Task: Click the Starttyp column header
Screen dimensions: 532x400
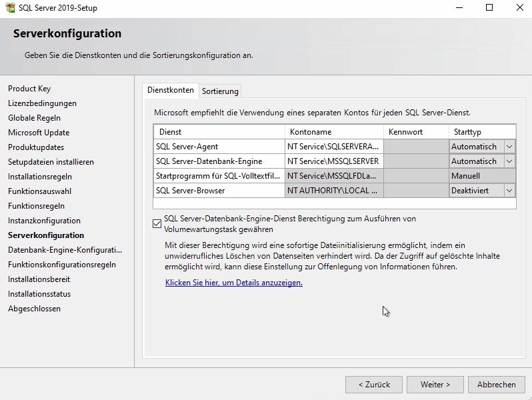Action: [482, 132]
